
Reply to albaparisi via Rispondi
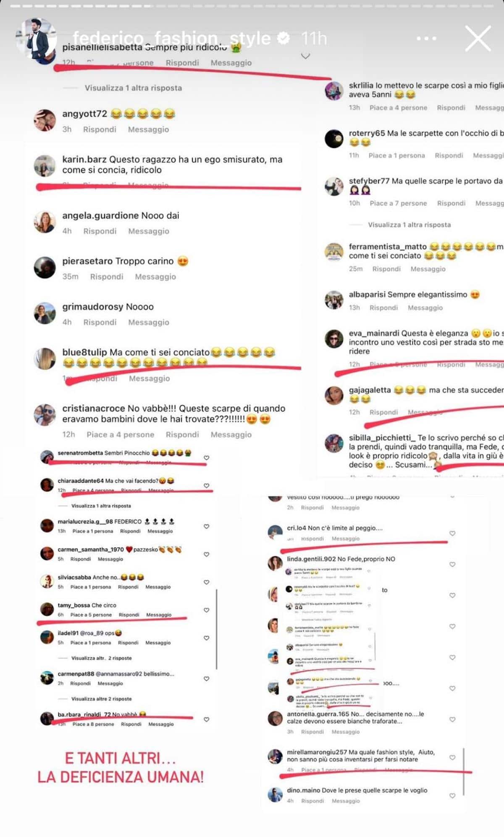(383, 308)
